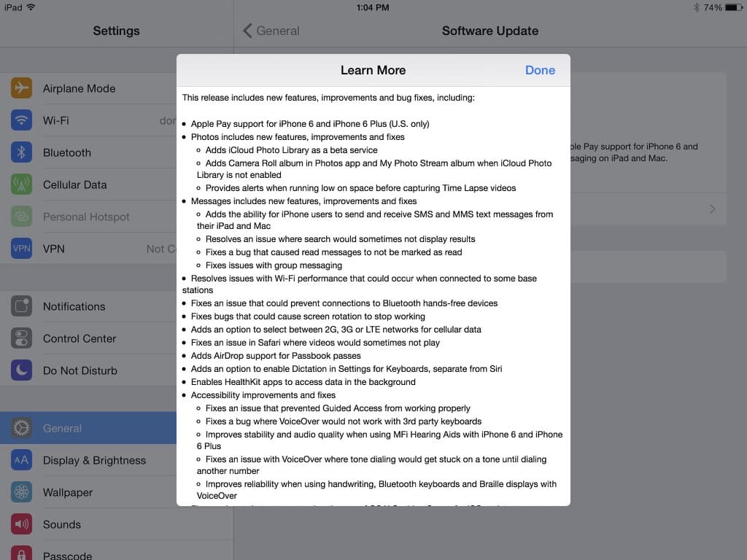Click the Passcode lock icon
The width and height of the screenshot is (747, 560).
coord(21,554)
